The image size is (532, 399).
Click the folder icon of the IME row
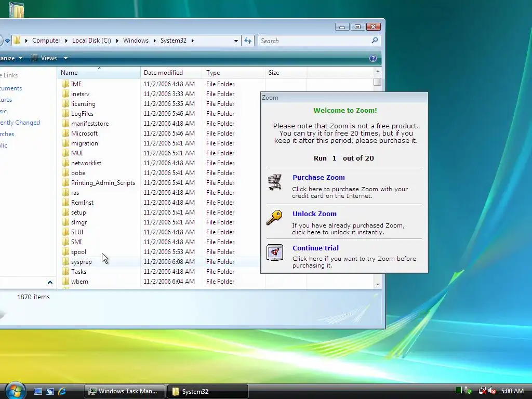tap(65, 84)
